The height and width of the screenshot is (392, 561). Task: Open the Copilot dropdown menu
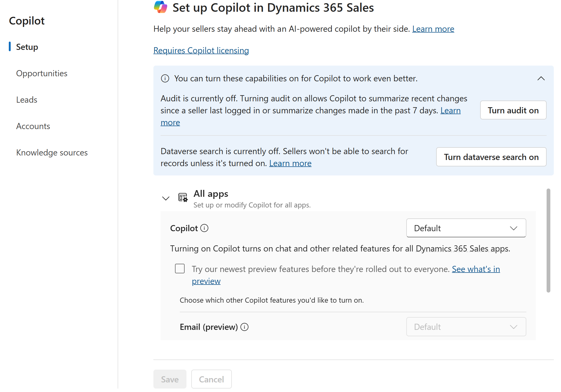click(466, 228)
